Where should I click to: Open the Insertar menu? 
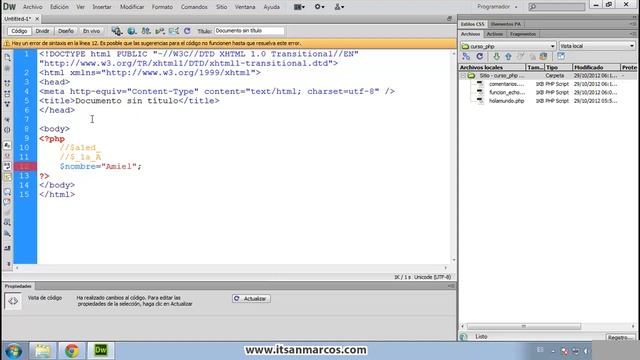[102, 7]
